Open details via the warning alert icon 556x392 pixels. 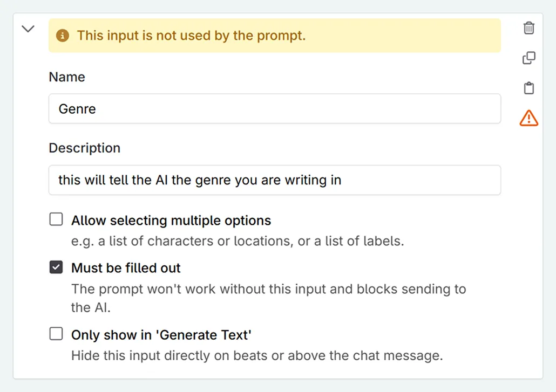pyautogui.click(x=528, y=118)
